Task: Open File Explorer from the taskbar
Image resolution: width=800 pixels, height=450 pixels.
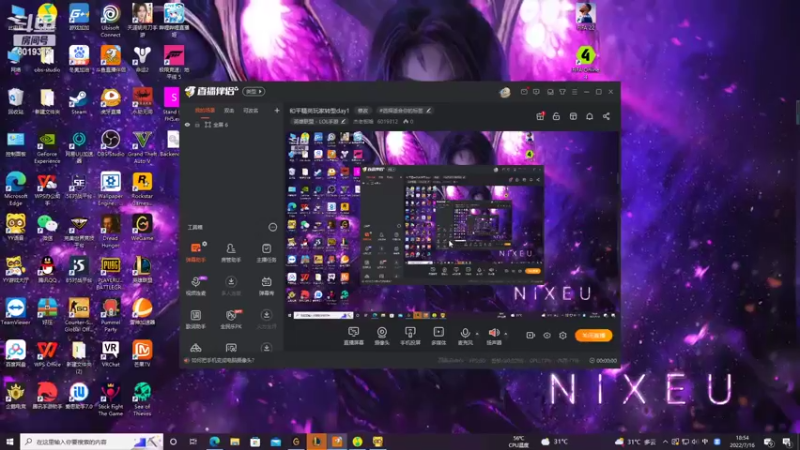Action: coord(235,441)
